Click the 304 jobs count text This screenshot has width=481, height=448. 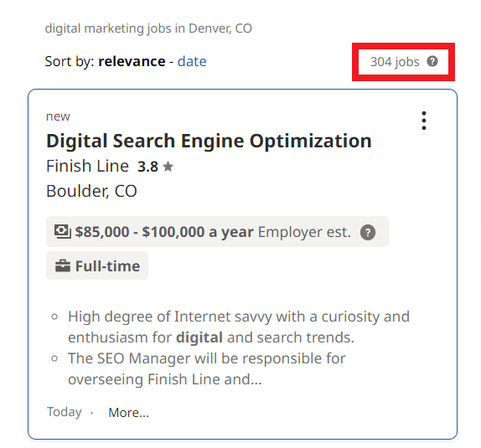tap(395, 62)
